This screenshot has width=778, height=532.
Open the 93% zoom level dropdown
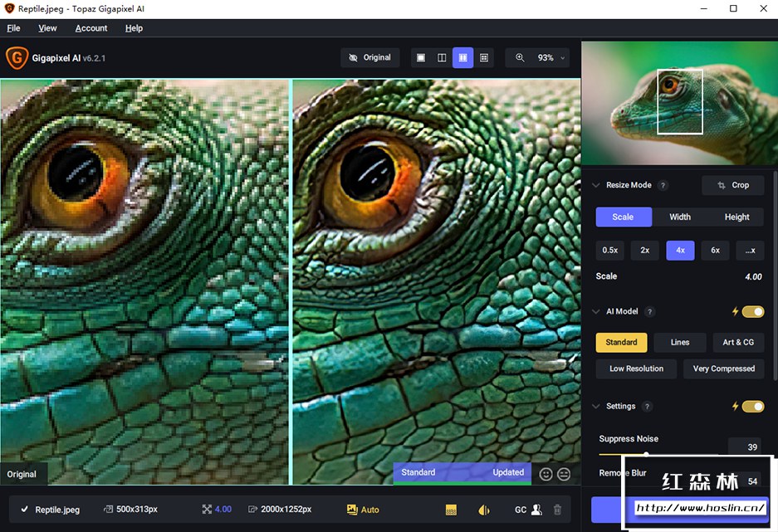click(550, 57)
